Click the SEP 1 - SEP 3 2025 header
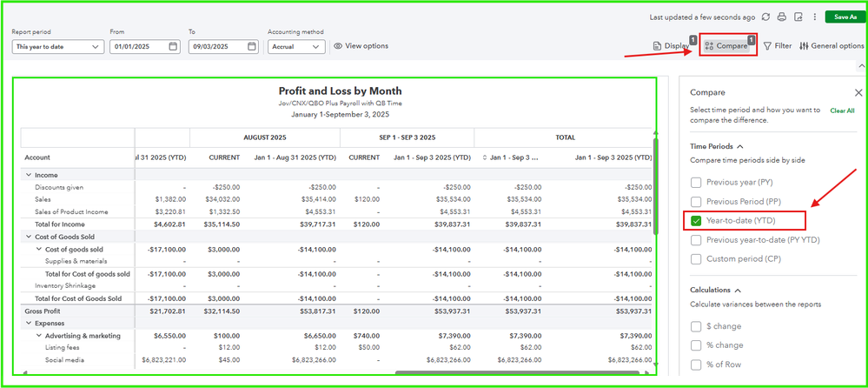Screen dimensions: 868x388 (x=407, y=137)
